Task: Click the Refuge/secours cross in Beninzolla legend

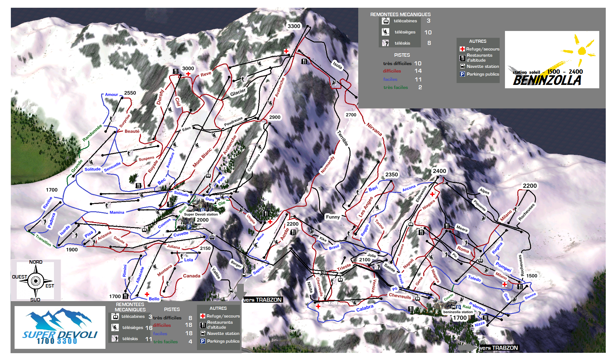Action: [462, 49]
